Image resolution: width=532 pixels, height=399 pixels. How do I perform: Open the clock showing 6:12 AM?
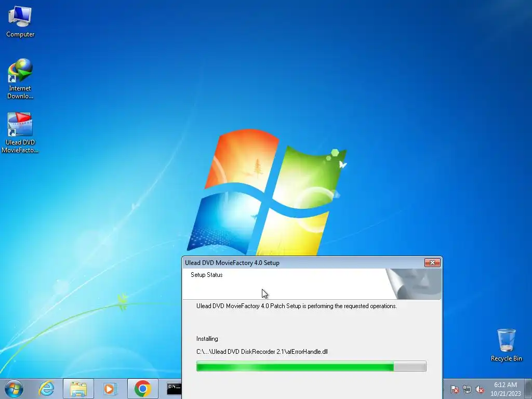pos(506,389)
